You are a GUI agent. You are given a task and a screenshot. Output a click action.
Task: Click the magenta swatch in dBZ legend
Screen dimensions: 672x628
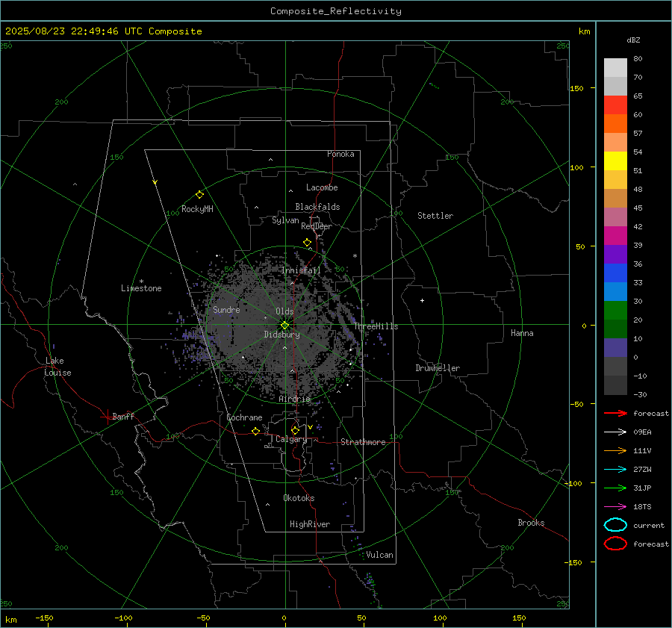[x=615, y=235]
